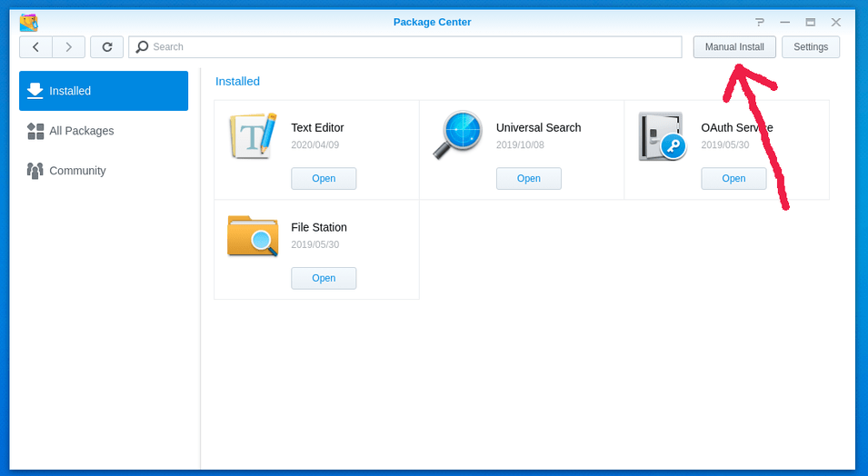Click the Text Editor package icon
The image size is (868, 476).
coord(253,136)
